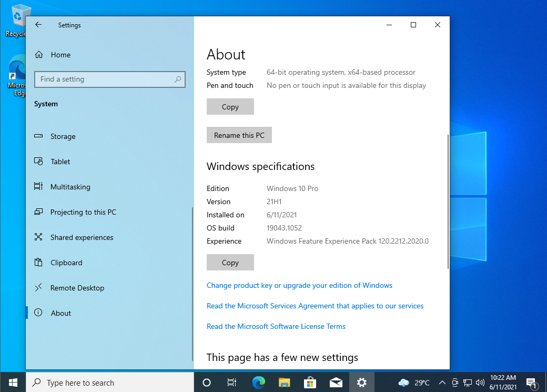Open the Windows Start menu
The height and width of the screenshot is (392, 547).
tap(13, 383)
